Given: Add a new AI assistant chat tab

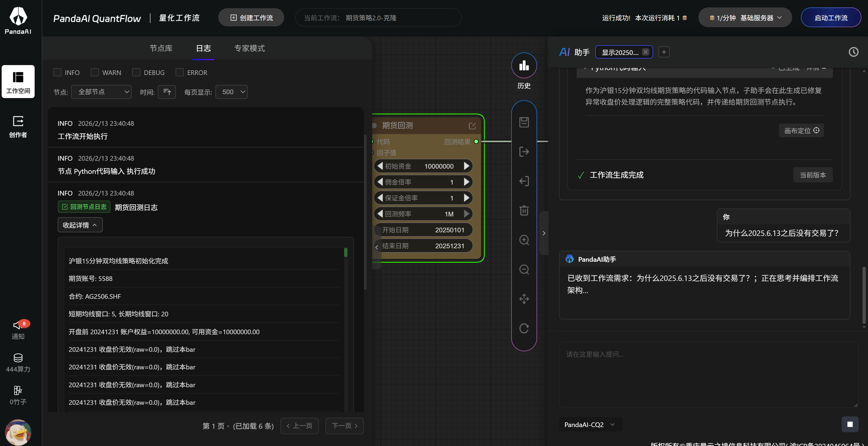Looking at the screenshot, I should [664, 52].
